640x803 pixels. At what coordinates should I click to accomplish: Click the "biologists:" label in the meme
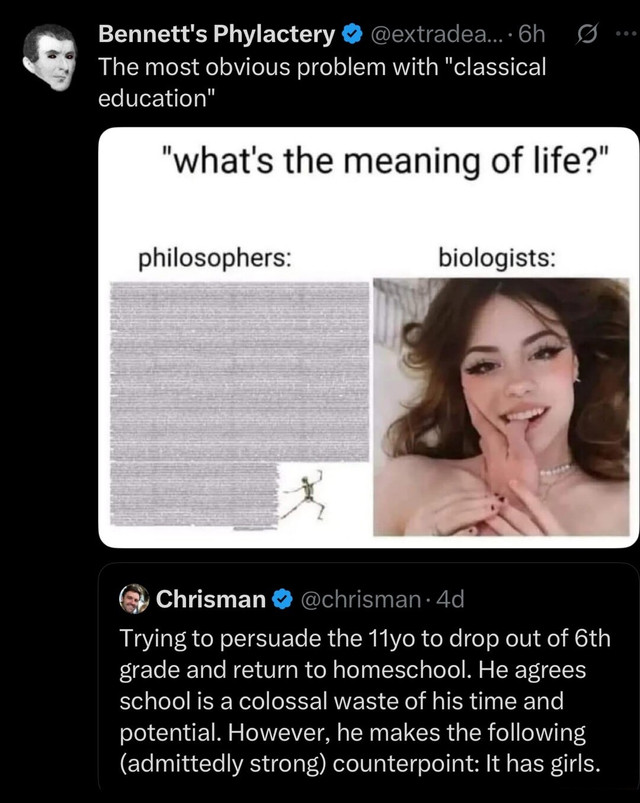pyautogui.click(x=498, y=257)
